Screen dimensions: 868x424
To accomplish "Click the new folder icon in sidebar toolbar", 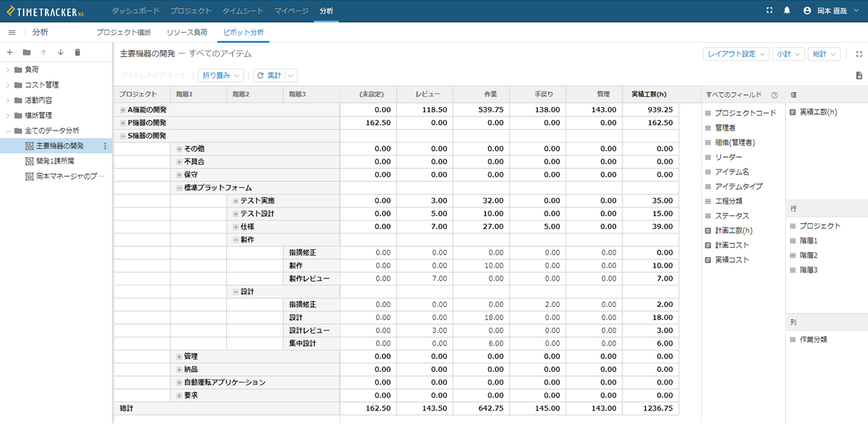I will point(26,53).
